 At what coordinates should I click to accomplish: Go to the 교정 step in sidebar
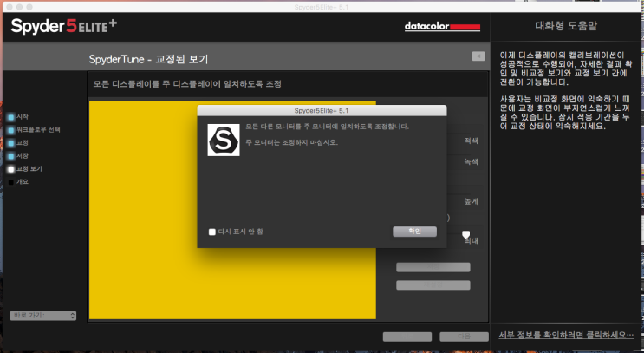pyautogui.click(x=23, y=142)
